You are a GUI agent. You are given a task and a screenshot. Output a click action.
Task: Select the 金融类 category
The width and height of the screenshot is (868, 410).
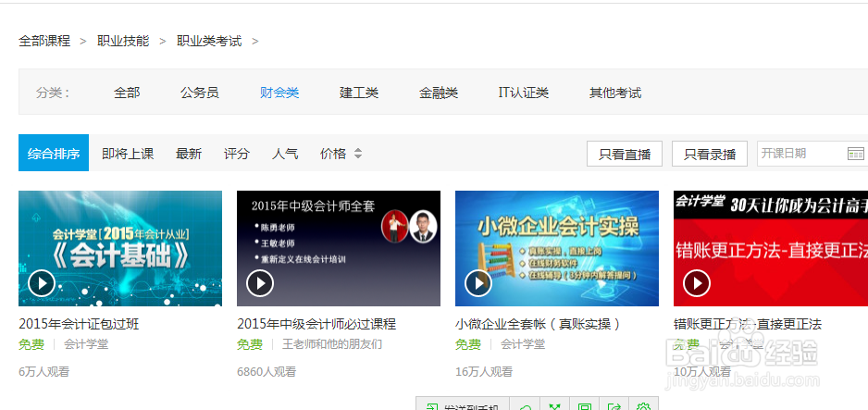click(439, 93)
